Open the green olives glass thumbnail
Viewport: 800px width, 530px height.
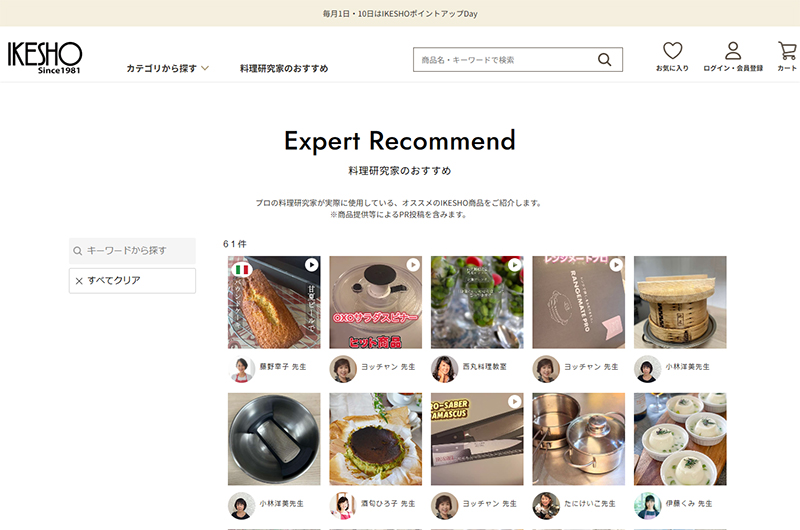coord(477,302)
